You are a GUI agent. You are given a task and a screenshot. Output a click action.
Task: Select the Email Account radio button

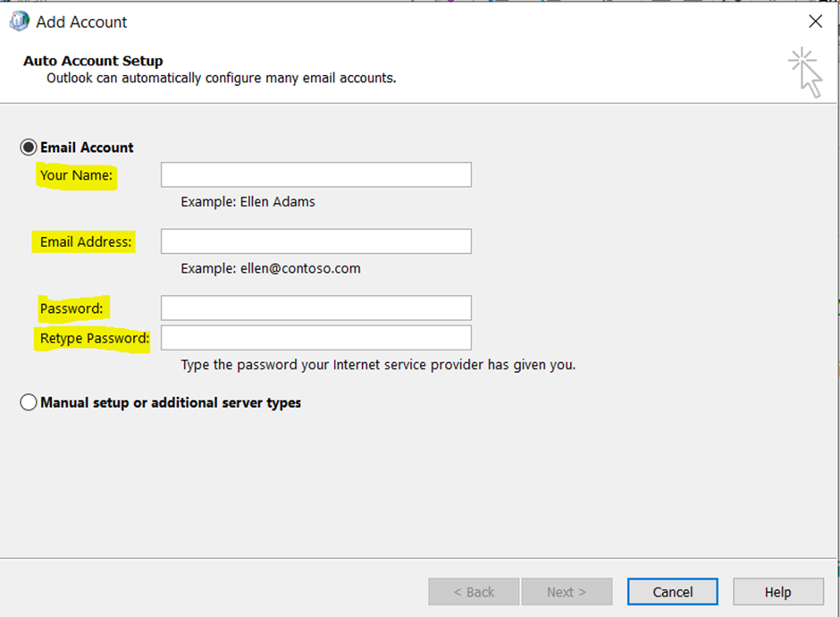(29, 148)
